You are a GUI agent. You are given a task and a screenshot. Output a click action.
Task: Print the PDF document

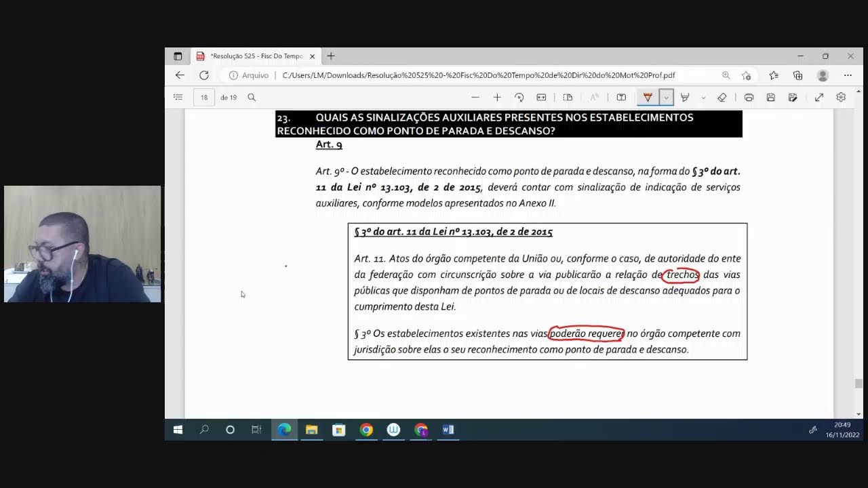tap(749, 98)
